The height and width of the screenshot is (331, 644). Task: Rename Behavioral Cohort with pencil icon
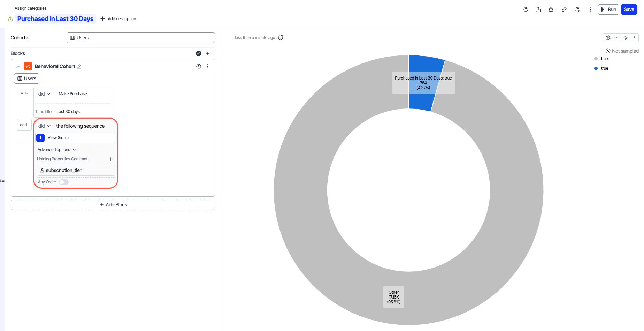(79, 66)
